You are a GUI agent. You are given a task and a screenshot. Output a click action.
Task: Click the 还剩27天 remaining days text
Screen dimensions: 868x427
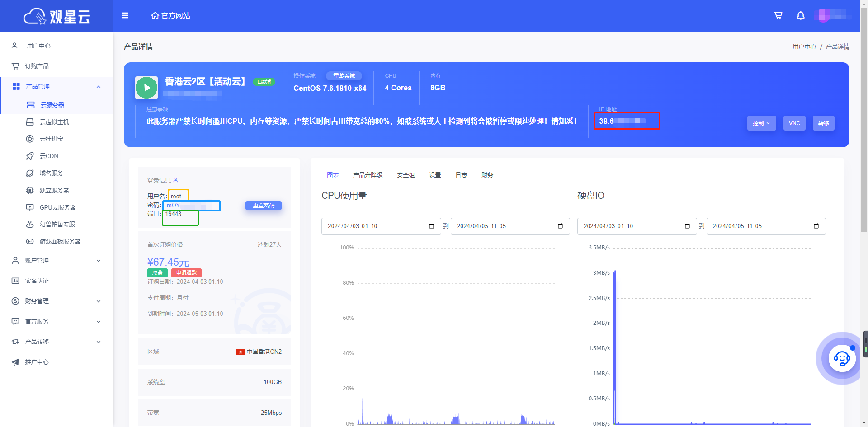tap(269, 244)
